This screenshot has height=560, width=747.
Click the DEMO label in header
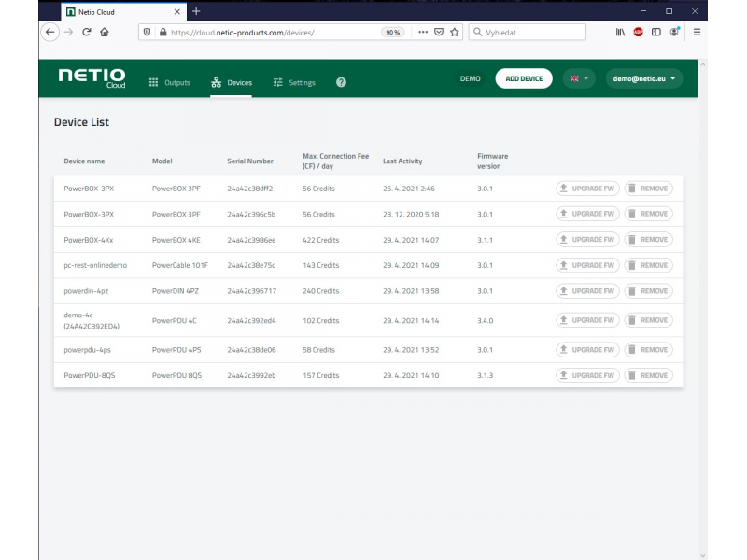click(x=471, y=78)
